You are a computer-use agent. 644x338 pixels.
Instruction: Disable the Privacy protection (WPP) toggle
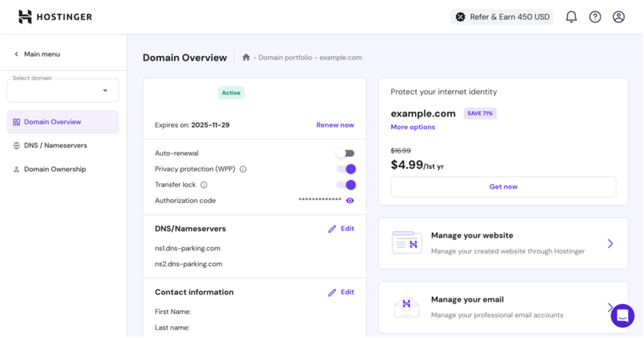(x=346, y=169)
